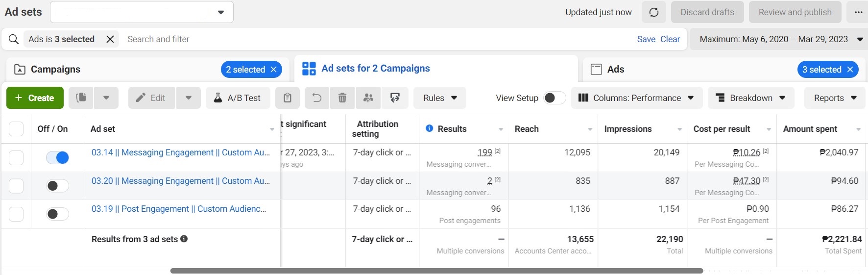868x275 pixels.
Task: Expand the Breakdown dropdown
Action: pos(750,98)
